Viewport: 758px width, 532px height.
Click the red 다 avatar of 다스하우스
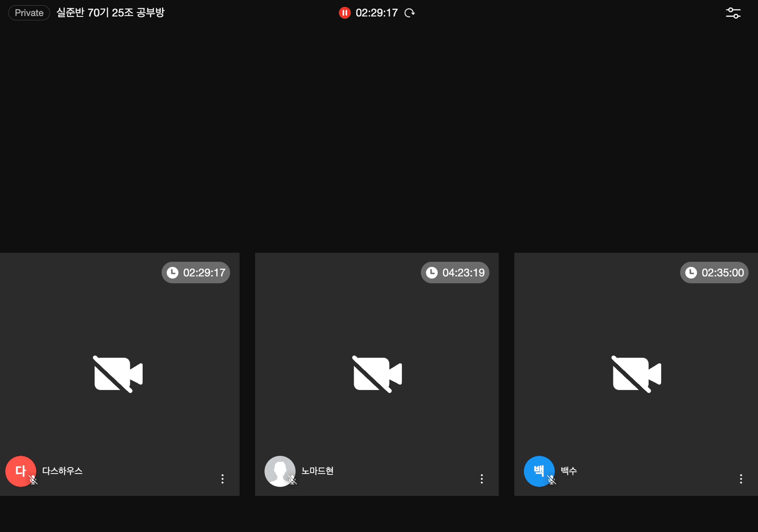coord(21,471)
